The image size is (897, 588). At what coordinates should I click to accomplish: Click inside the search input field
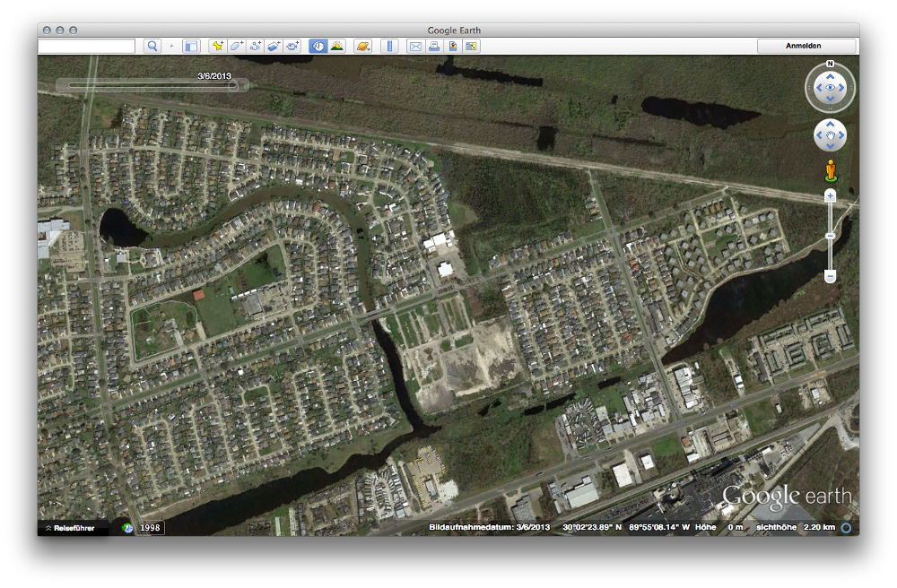click(86, 46)
